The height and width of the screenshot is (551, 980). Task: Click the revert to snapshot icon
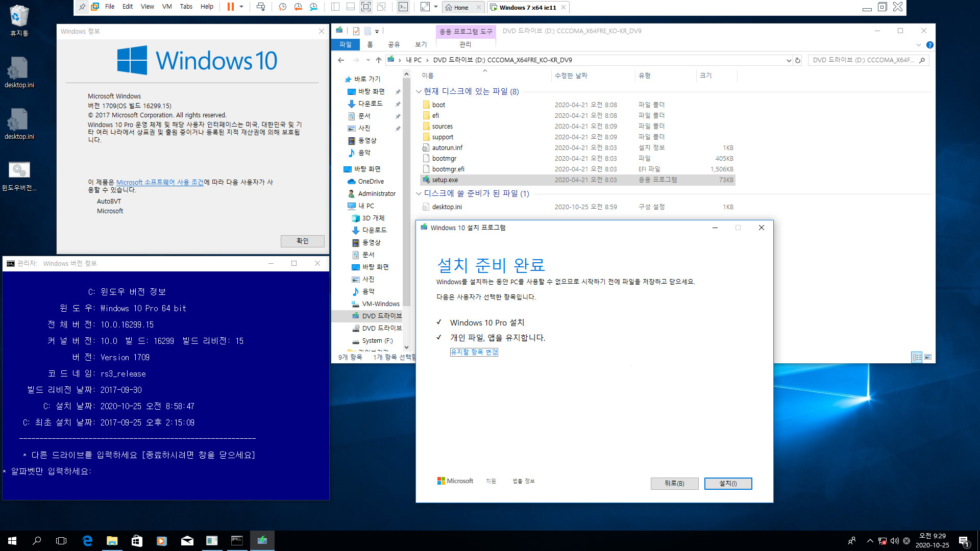298,7
